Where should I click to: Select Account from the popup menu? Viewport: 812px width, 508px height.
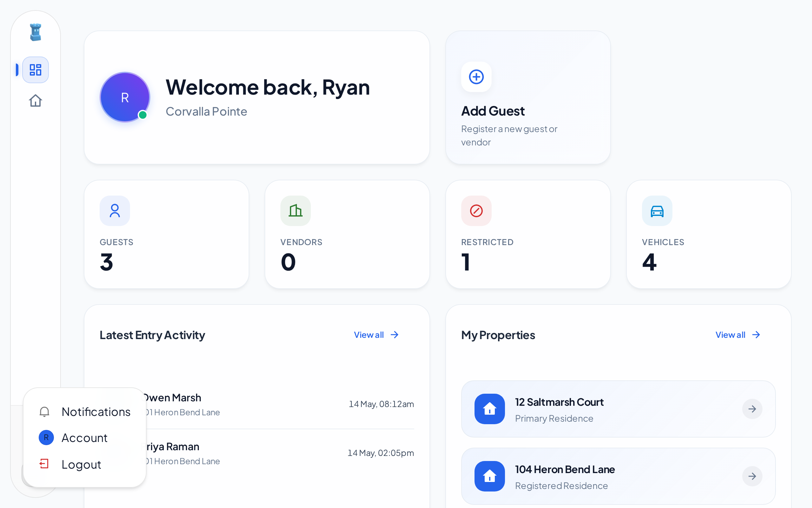(x=85, y=438)
